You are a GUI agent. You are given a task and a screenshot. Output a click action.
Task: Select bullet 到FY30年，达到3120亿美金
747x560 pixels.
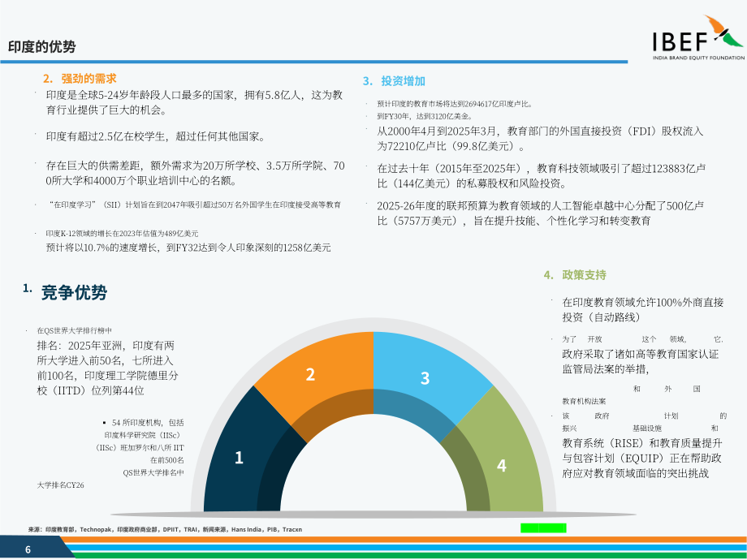click(425, 116)
